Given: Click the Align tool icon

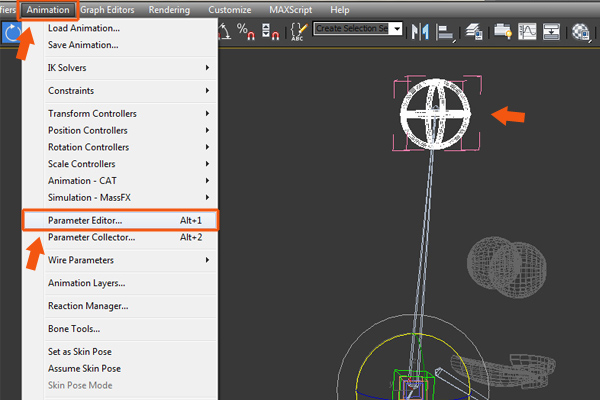Looking at the screenshot, I should coord(446,33).
